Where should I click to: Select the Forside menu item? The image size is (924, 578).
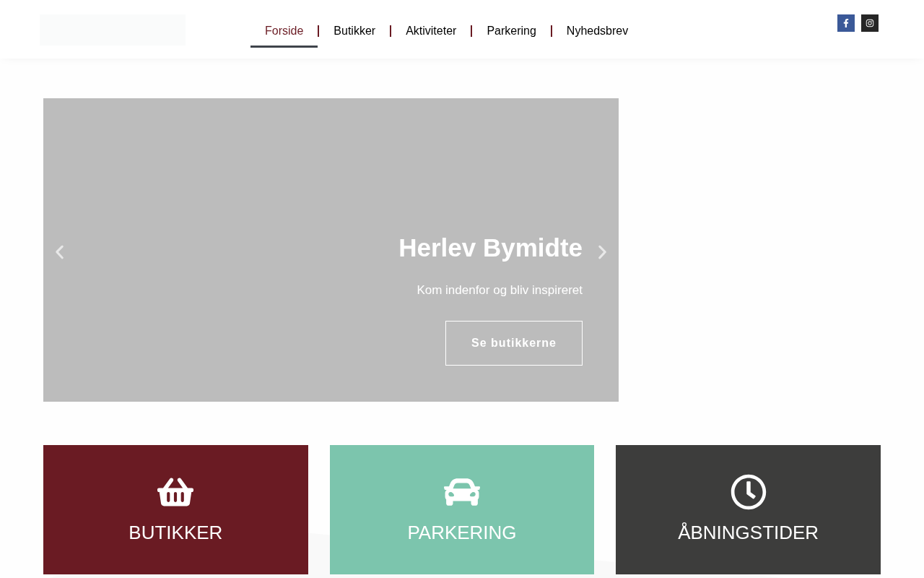pyautogui.click(x=284, y=31)
